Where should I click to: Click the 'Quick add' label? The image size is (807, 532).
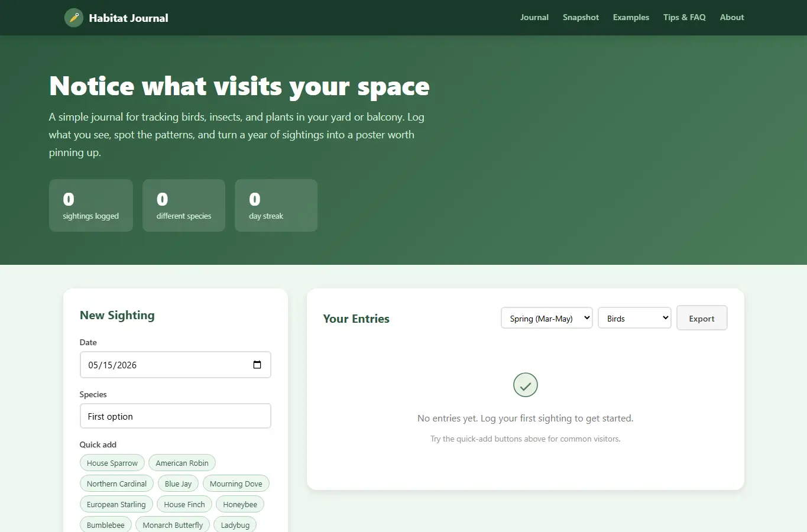pyautogui.click(x=98, y=445)
